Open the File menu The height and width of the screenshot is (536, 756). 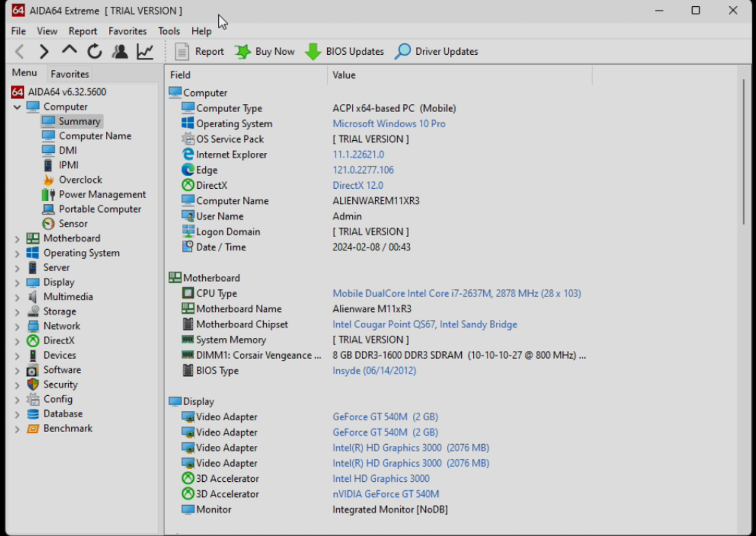click(18, 31)
